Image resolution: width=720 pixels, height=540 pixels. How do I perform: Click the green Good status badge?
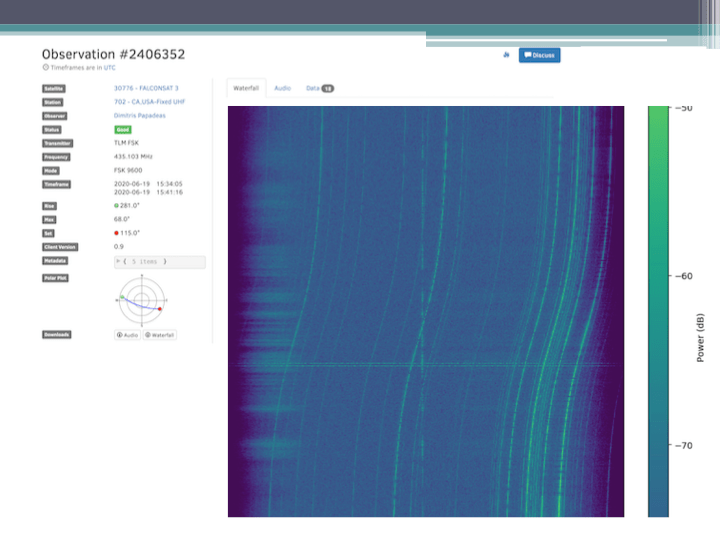click(x=122, y=130)
